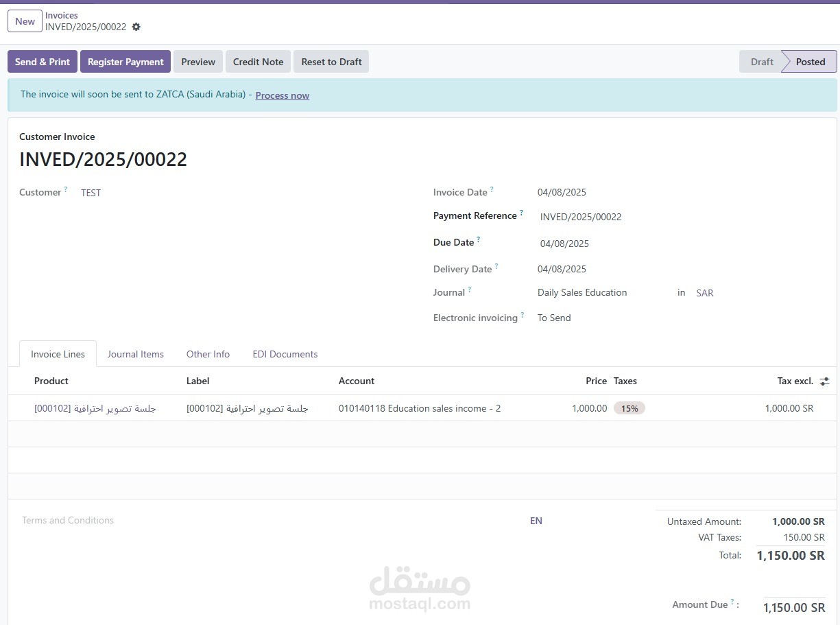Click the Terms and Conditions field
This screenshot has height=625, width=840.
pyautogui.click(x=68, y=520)
